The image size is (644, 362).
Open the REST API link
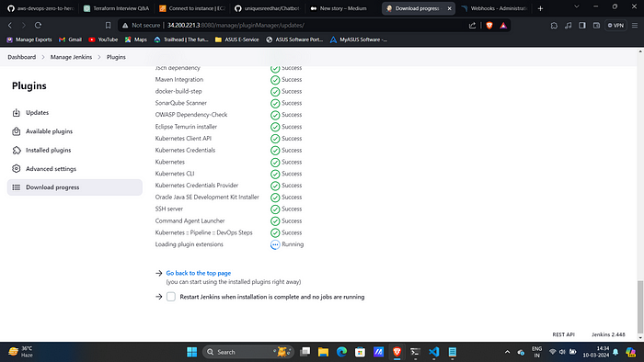point(563,334)
